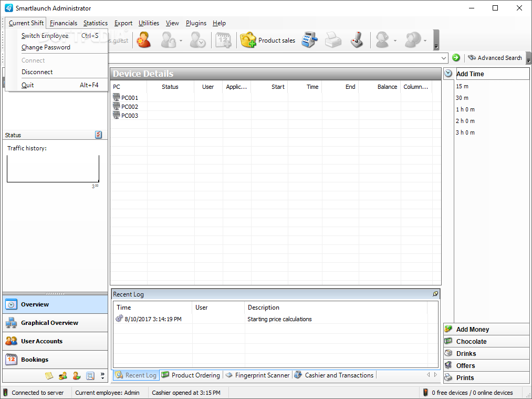
Task: Click the green go arrow beside search box
Action: click(x=456, y=58)
